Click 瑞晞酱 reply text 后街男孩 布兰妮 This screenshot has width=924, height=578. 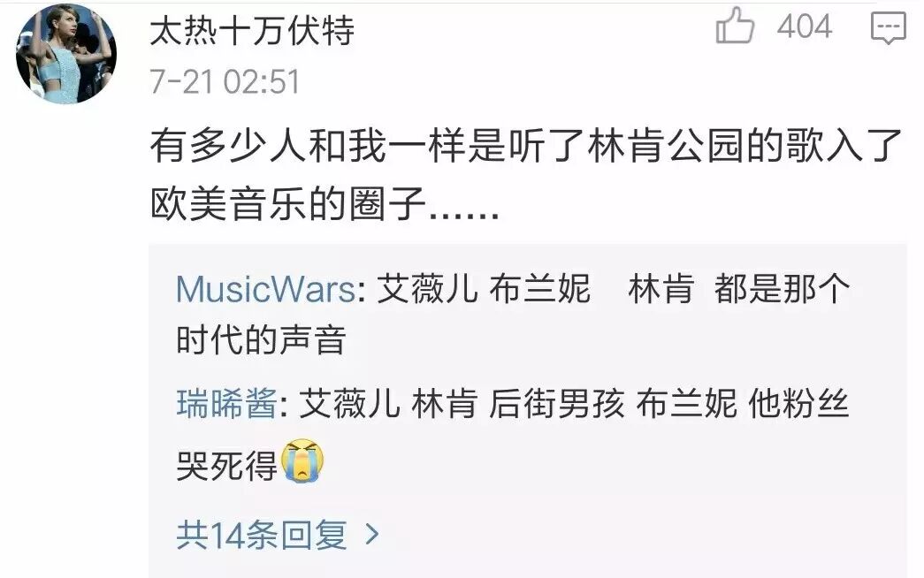point(613,405)
